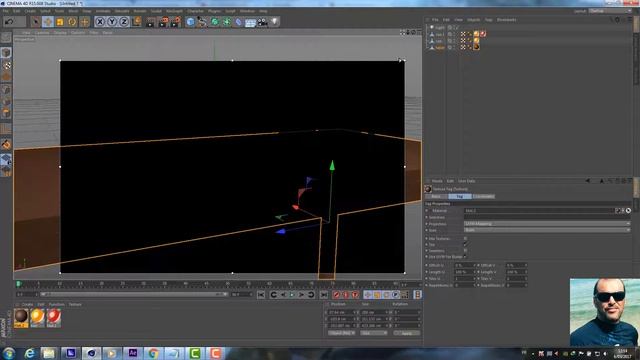Click Render to Picture Viewer icon

tap(163, 22)
